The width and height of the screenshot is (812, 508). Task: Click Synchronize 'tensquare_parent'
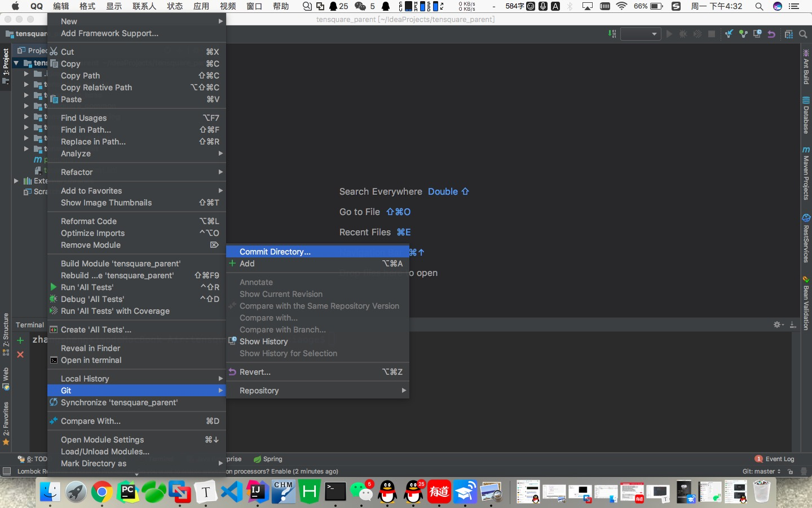[x=137, y=402]
